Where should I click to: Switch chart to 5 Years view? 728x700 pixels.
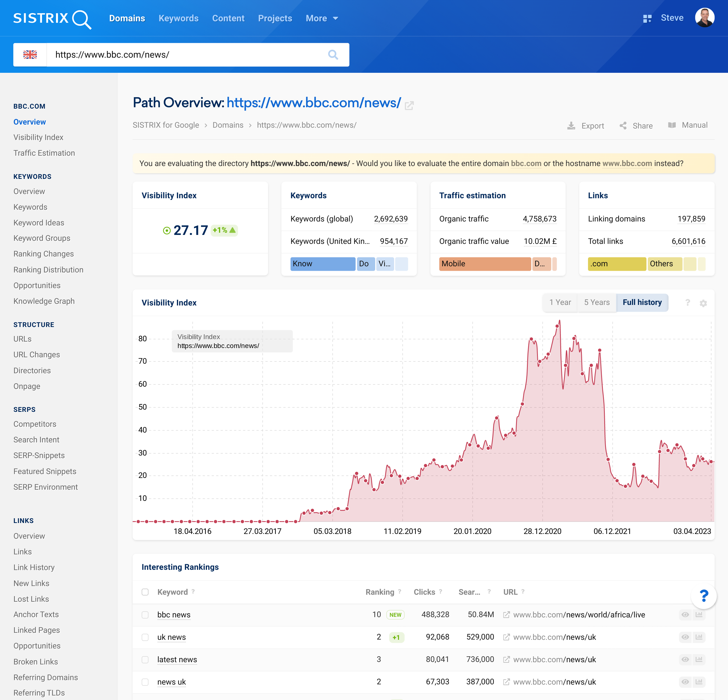[597, 302]
